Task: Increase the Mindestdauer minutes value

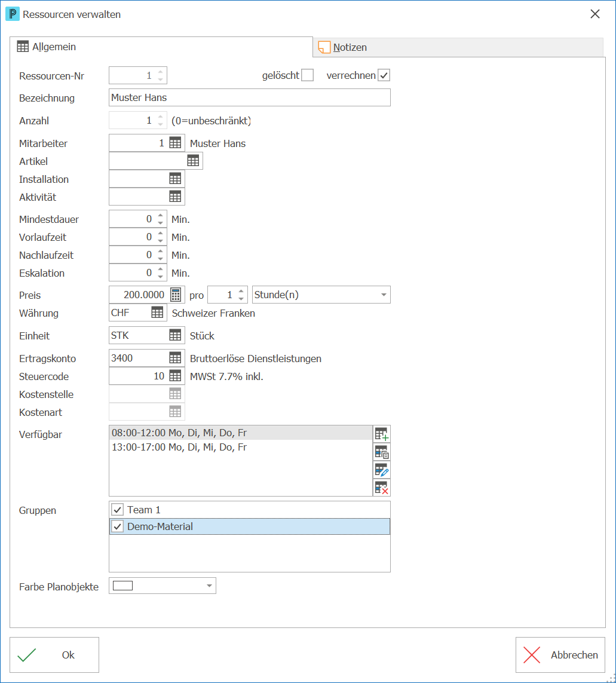Action: click(160, 215)
